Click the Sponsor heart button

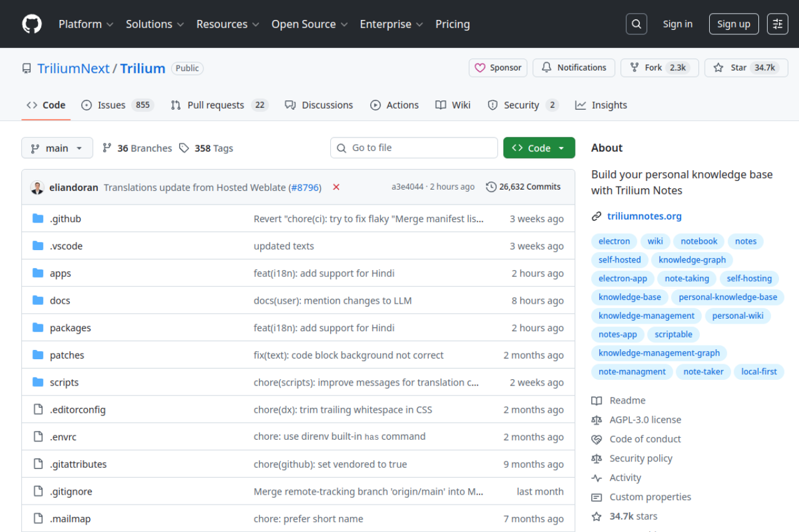(x=498, y=68)
